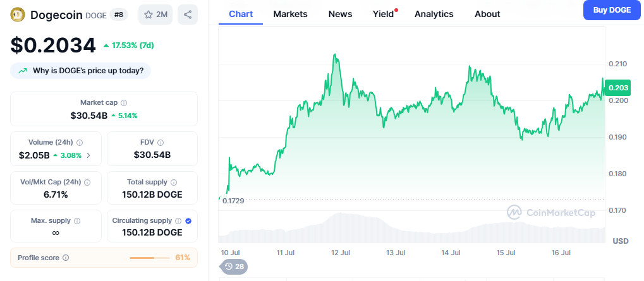644x281 pixels.
Task: Open the Analytics tab
Action: [434, 14]
